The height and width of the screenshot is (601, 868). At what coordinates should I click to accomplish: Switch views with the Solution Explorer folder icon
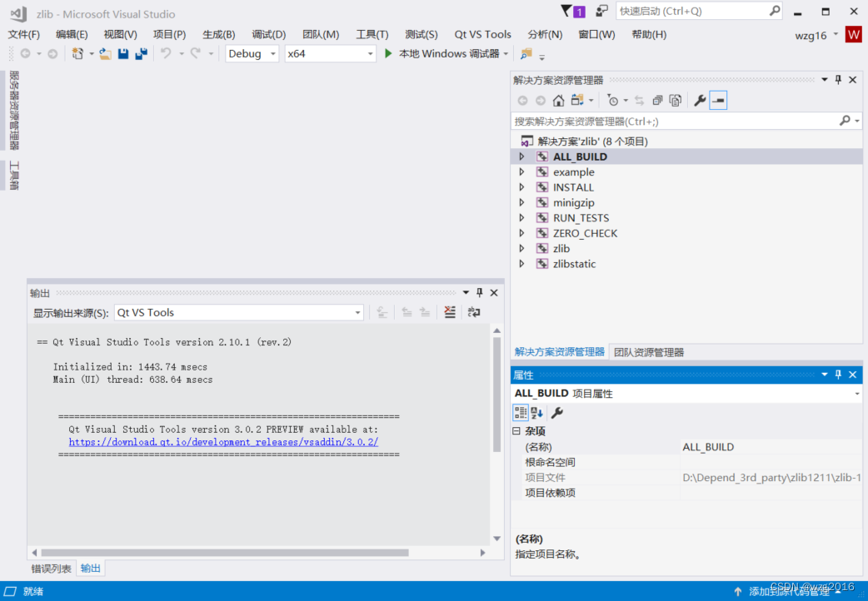(578, 100)
